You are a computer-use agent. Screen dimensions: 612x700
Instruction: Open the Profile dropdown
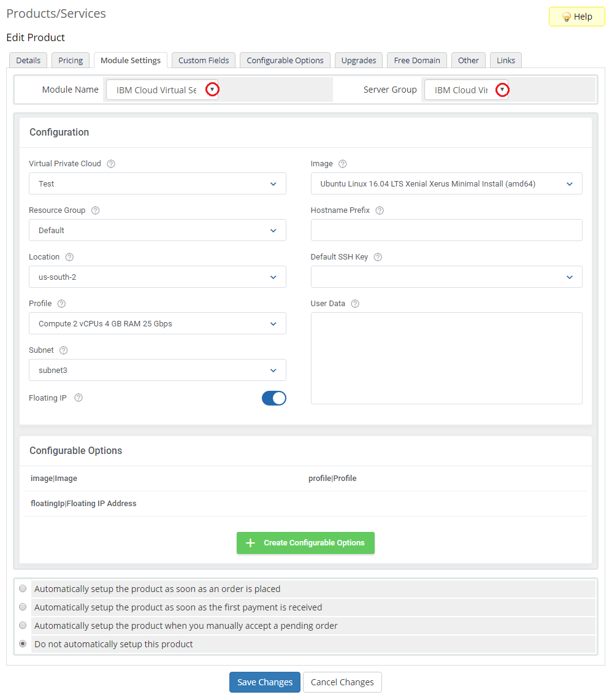click(x=158, y=324)
